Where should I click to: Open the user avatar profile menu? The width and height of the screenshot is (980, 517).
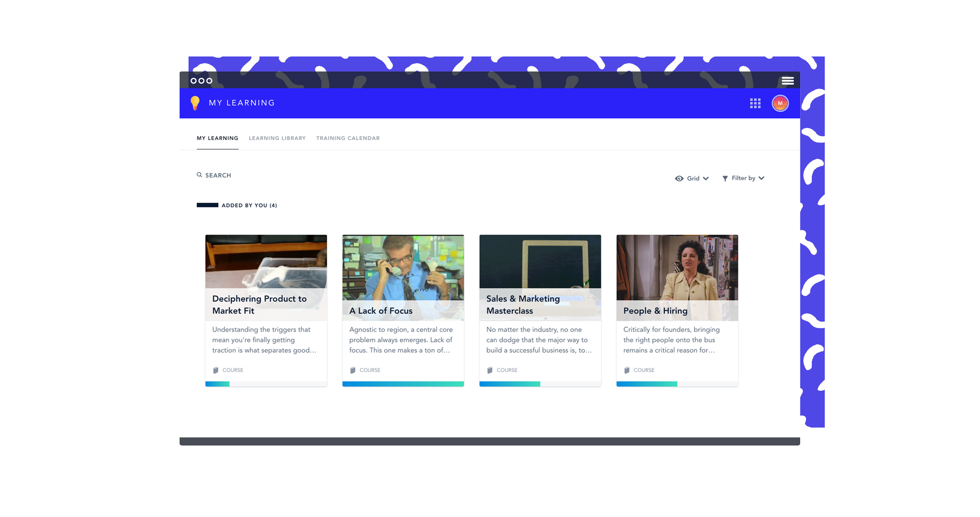780,103
